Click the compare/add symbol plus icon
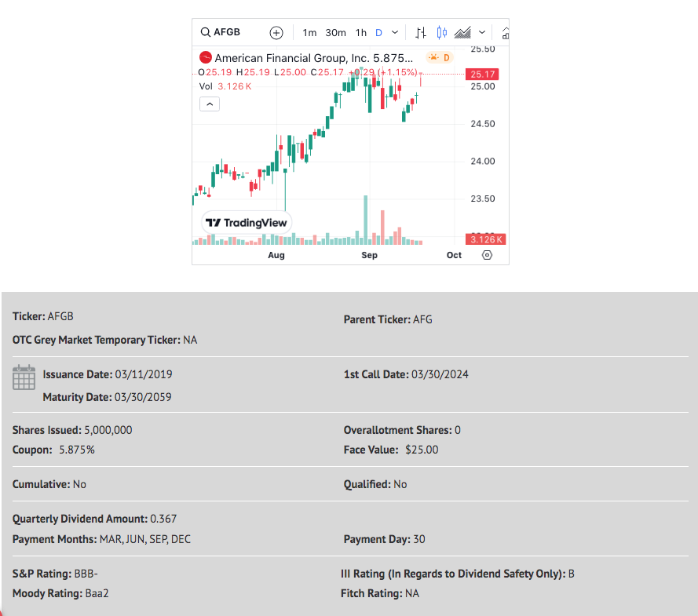The width and height of the screenshot is (698, 616). point(276,33)
